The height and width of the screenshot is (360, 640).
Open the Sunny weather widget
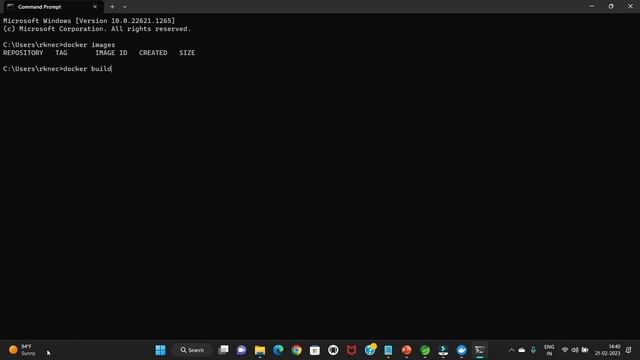click(x=22, y=350)
